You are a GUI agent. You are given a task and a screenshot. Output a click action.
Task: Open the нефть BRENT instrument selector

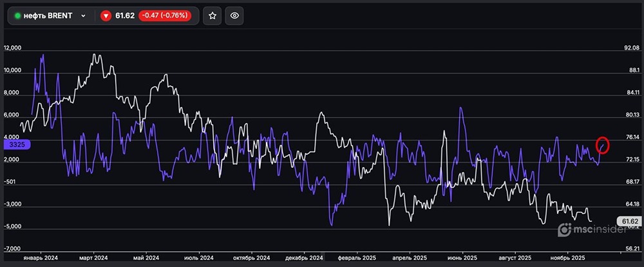tap(49, 15)
